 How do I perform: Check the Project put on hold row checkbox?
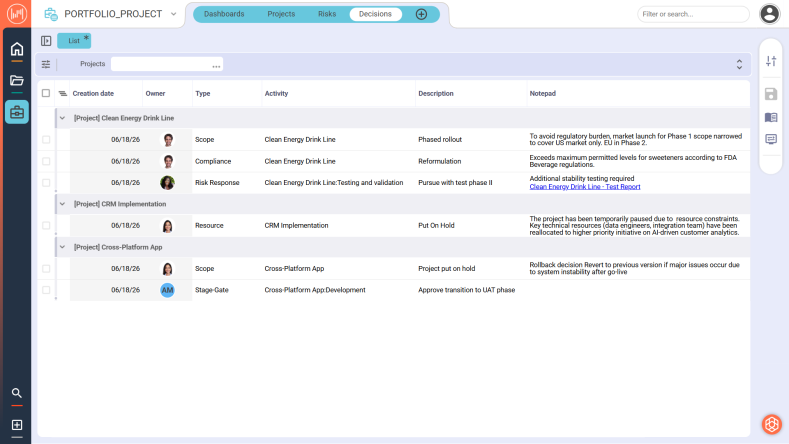46,268
